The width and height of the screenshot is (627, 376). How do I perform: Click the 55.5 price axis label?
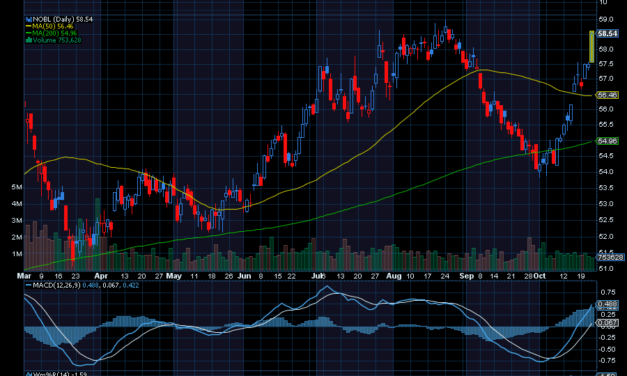pyautogui.click(x=605, y=125)
